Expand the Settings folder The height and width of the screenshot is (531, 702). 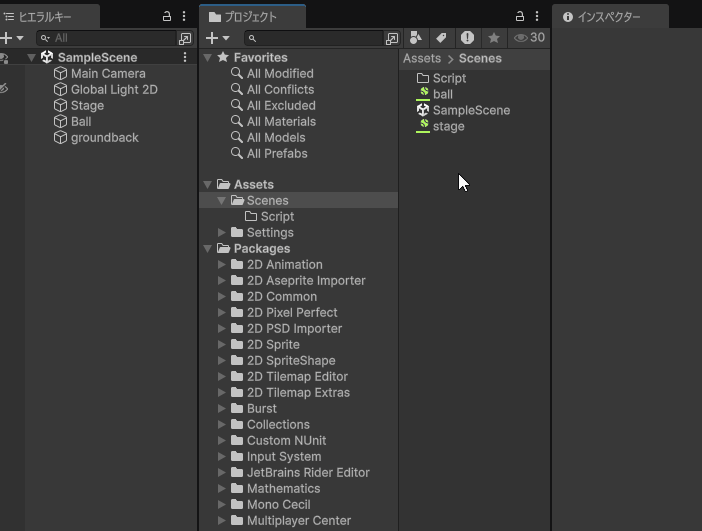pos(221,232)
